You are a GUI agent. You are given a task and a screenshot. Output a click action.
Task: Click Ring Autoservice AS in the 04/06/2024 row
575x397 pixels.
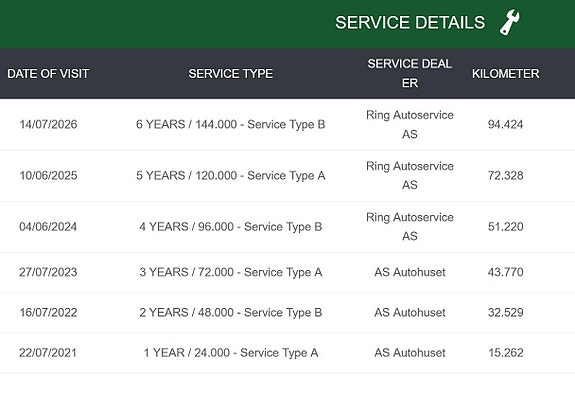410,227
